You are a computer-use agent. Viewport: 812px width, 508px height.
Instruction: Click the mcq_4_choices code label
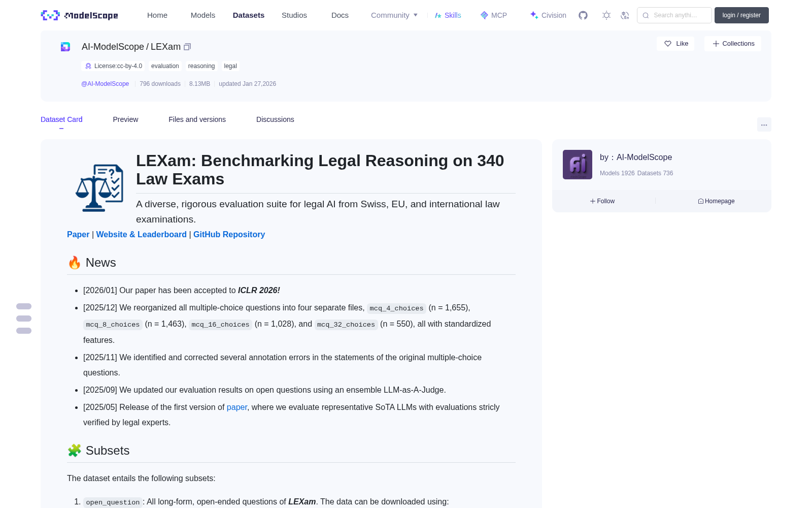tap(396, 308)
